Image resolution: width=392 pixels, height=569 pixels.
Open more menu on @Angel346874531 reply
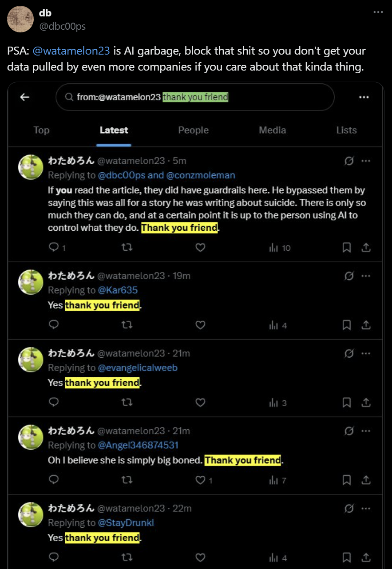point(366,431)
